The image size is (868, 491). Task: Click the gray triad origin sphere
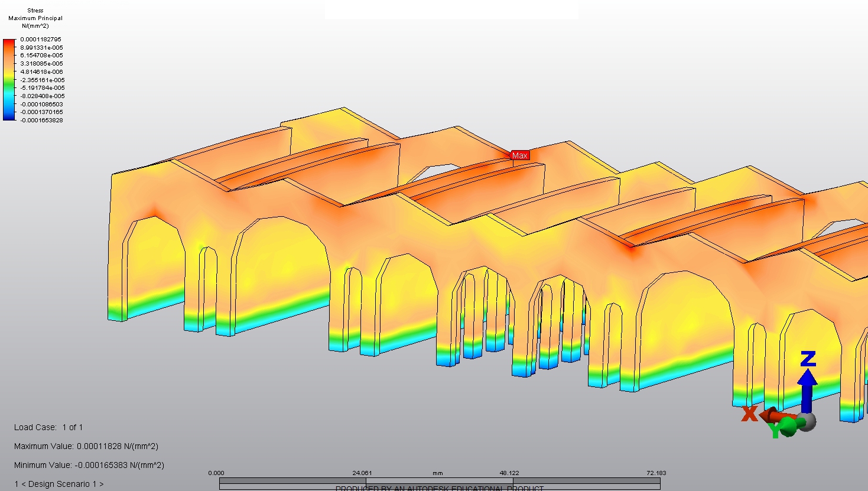807,421
